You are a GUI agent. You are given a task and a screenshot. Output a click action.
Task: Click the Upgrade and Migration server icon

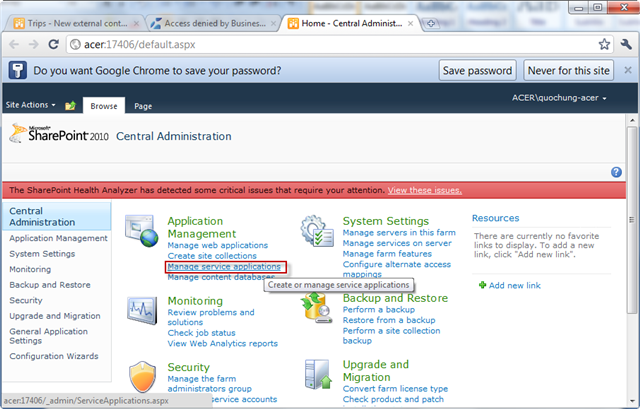(x=318, y=374)
